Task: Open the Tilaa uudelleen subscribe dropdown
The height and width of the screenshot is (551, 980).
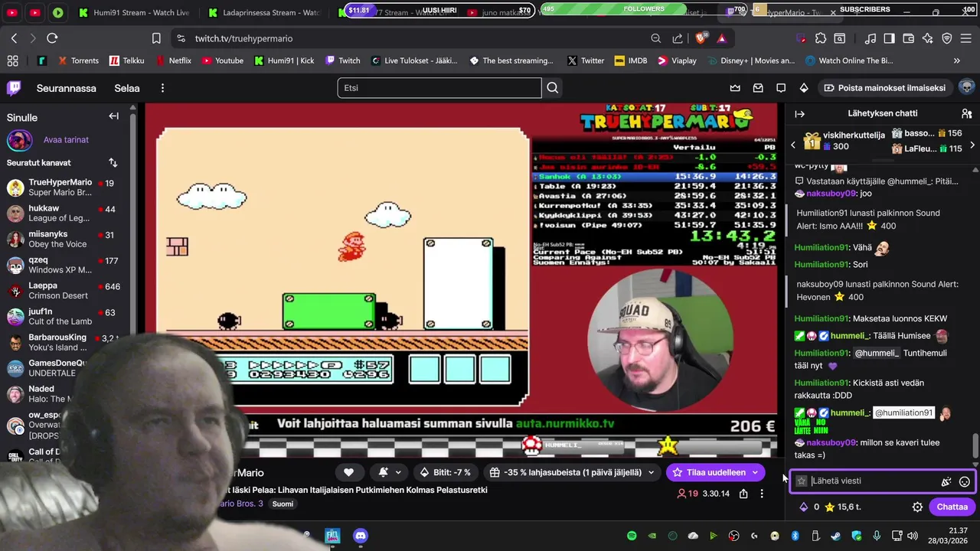Action: (755, 472)
